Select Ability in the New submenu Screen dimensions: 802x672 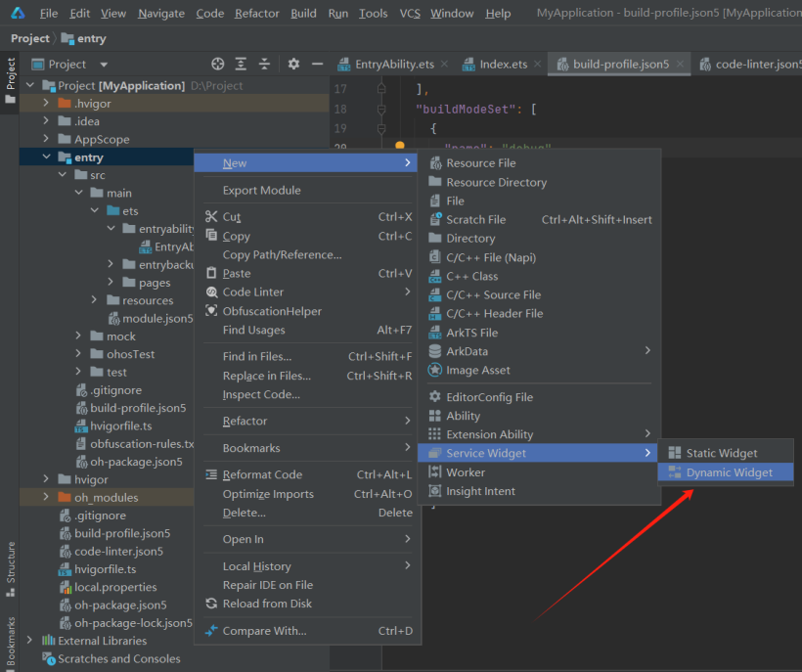coord(539,416)
